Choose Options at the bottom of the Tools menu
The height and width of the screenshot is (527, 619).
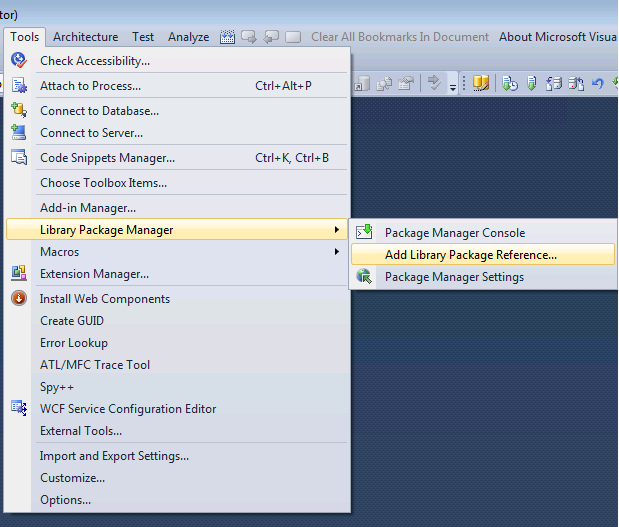tap(65, 500)
